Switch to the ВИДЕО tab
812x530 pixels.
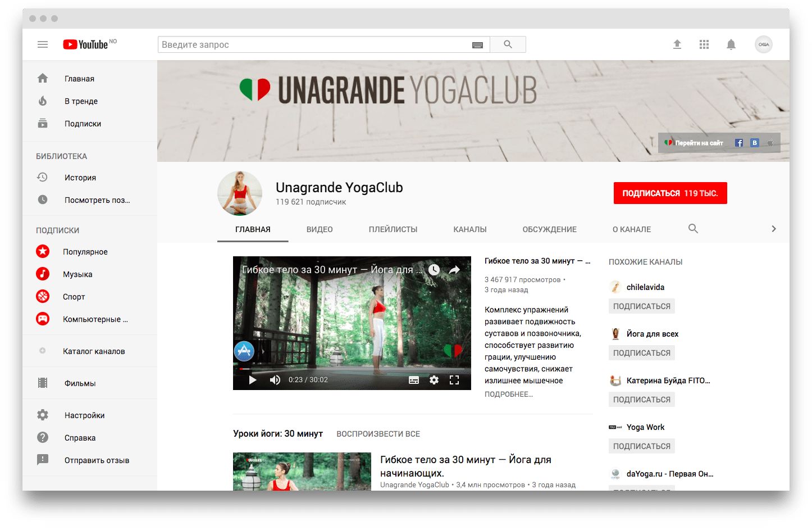point(320,229)
